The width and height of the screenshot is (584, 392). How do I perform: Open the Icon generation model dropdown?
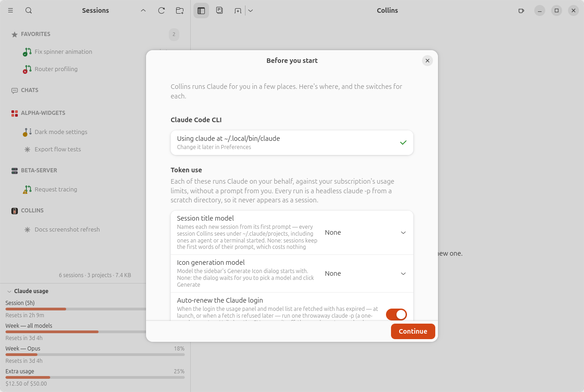point(365,273)
